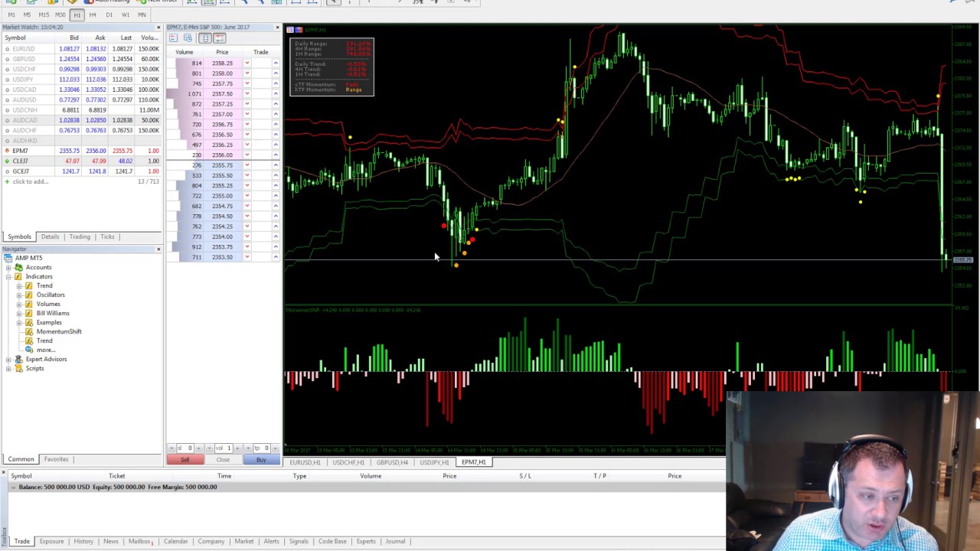980x551 pixels.
Task: Switch to the EURUSD,H1 chart tab
Action: point(305,462)
